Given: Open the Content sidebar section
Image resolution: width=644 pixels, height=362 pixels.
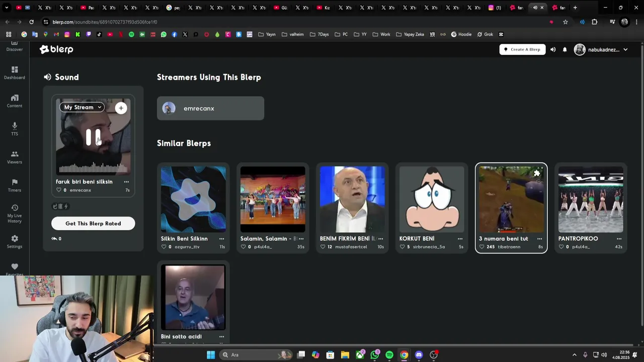Looking at the screenshot, I should click(15, 101).
